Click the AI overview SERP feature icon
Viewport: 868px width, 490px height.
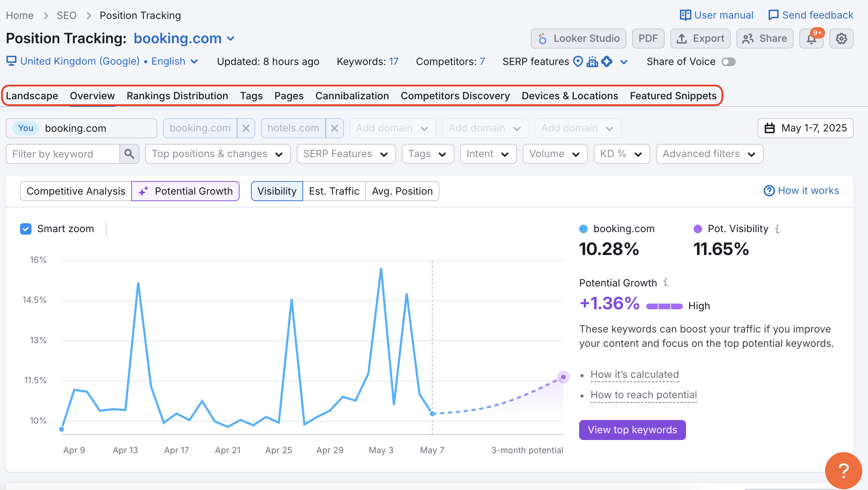click(x=607, y=61)
